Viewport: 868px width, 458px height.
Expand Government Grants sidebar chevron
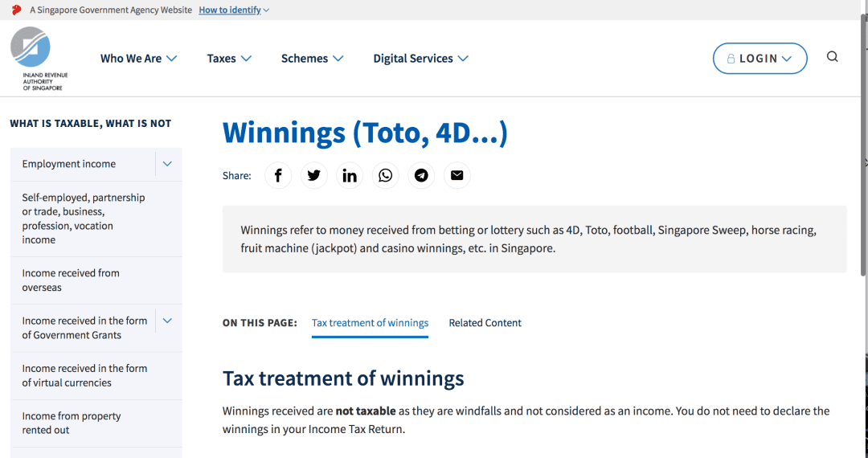point(167,321)
